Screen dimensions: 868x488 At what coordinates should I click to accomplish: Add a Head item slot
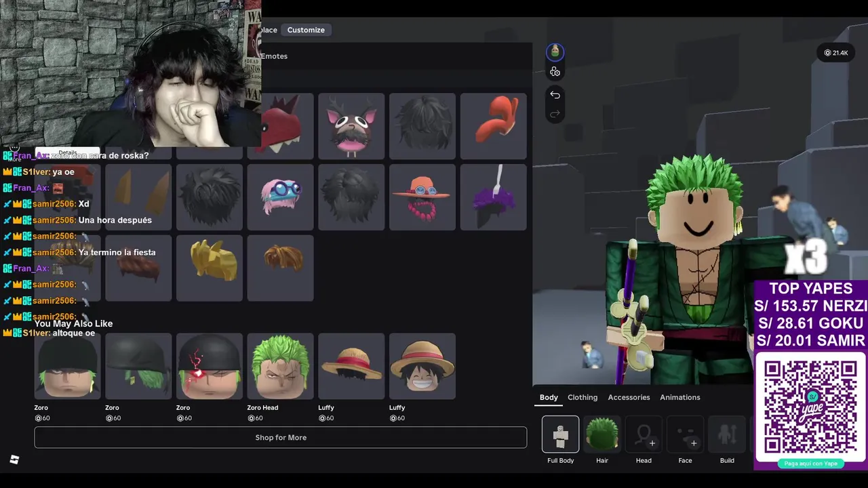(644, 434)
